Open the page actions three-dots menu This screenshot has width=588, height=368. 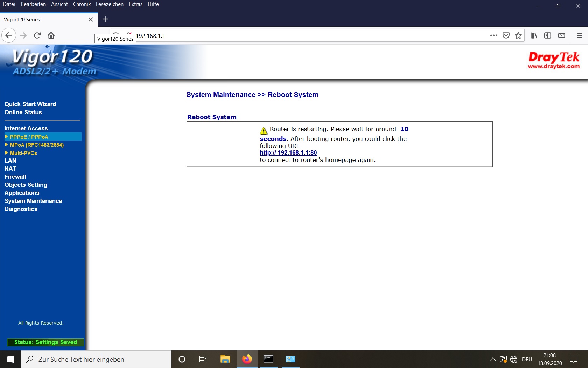493,35
